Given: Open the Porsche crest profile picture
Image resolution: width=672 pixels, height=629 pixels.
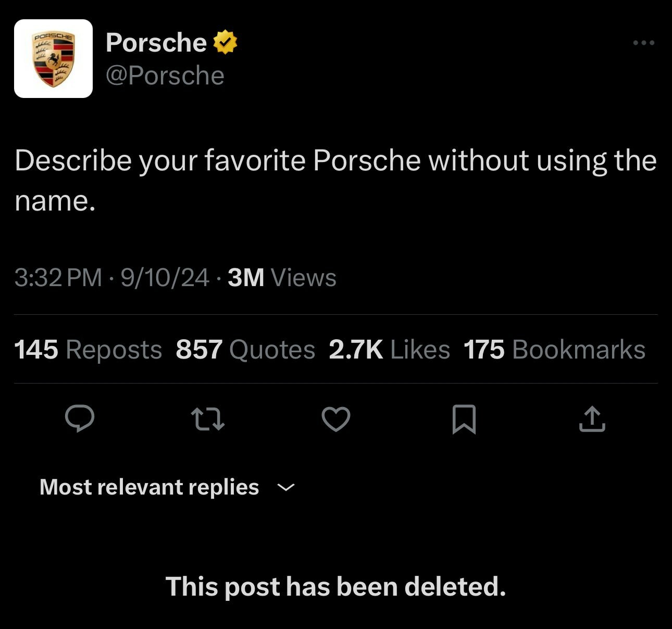Looking at the screenshot, I should coord(53,58).
